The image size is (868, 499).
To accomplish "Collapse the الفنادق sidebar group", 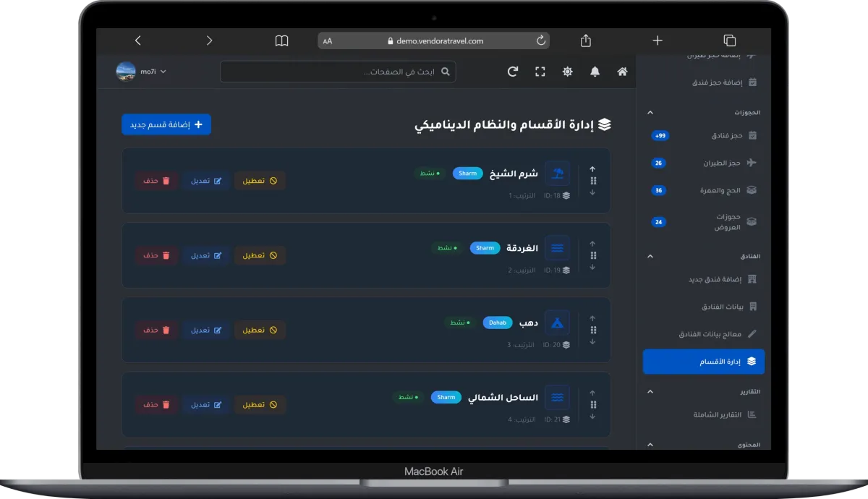I will coord(650,256).
